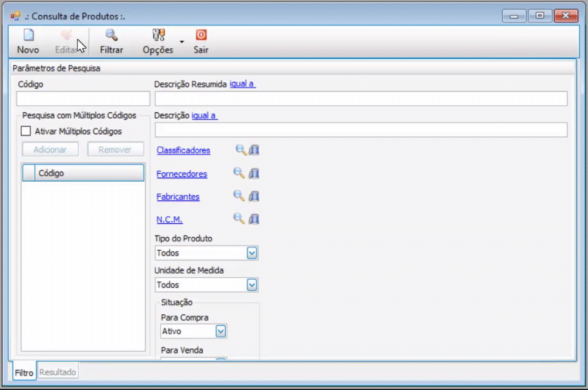Click the Classificadores clear bin icon
This screenshot has width=588, height=390.
pos(254,150)
